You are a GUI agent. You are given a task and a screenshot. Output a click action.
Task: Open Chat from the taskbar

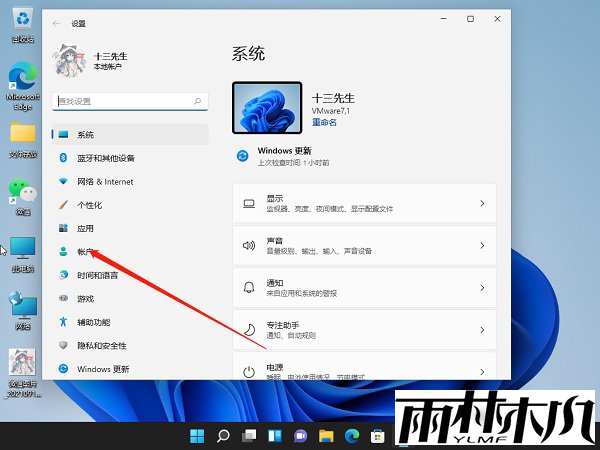pyautogui.click(x=300, y=435)
